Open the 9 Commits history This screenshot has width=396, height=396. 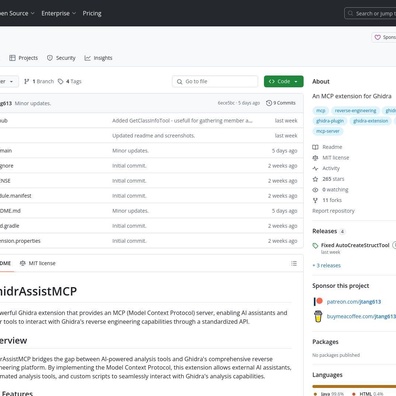coord(281,103)
